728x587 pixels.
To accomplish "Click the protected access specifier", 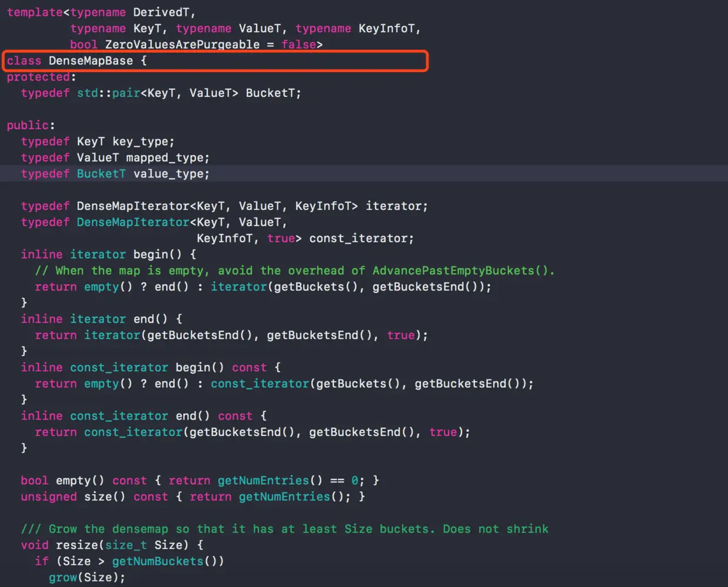I will click(x=38, y=77).
